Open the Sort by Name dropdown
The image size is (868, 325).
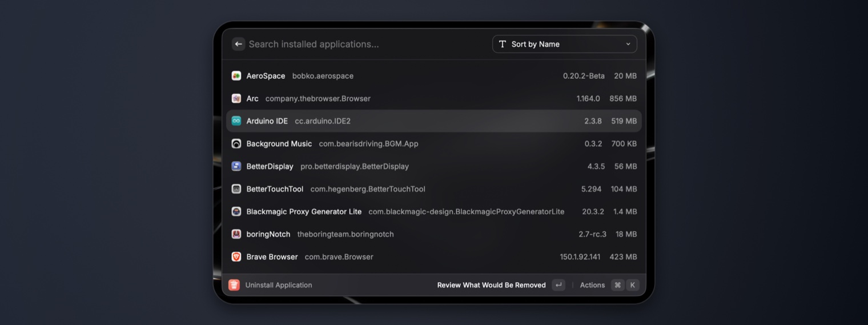click(x=565, y=44)
